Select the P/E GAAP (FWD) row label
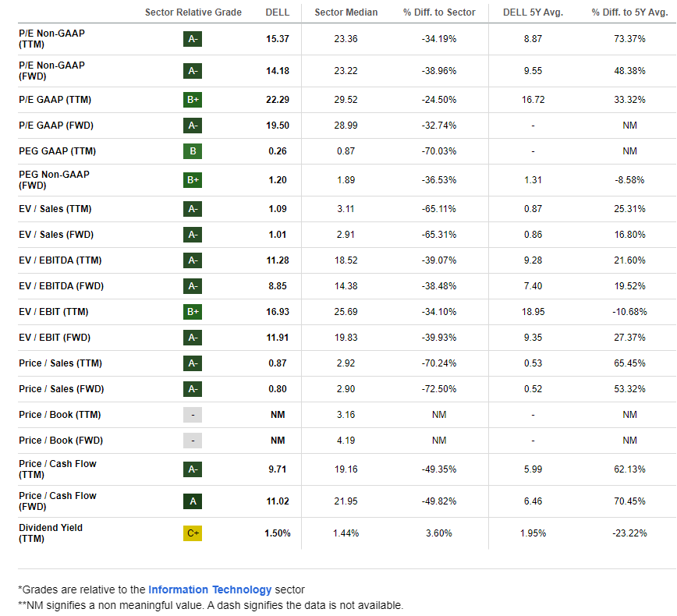 [56, 126]
